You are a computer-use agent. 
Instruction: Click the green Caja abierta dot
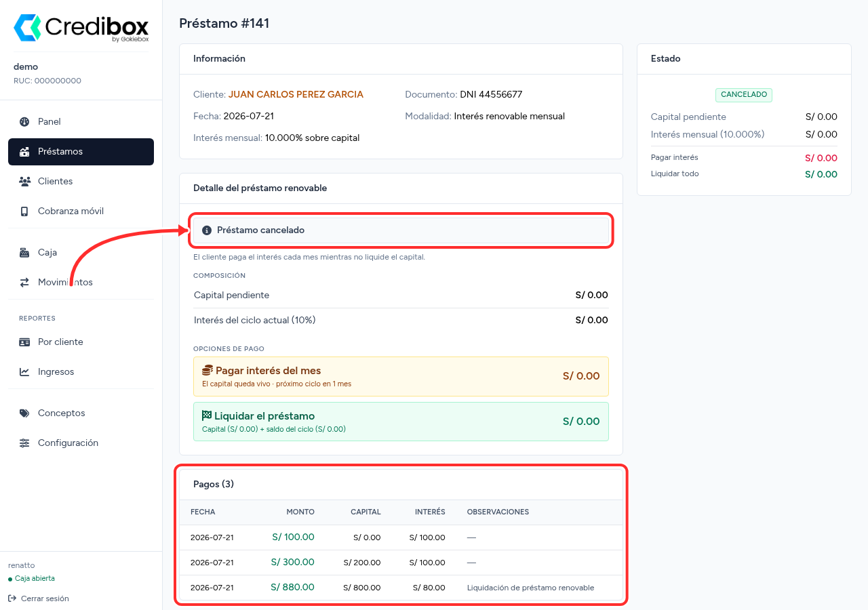[10, 579]
